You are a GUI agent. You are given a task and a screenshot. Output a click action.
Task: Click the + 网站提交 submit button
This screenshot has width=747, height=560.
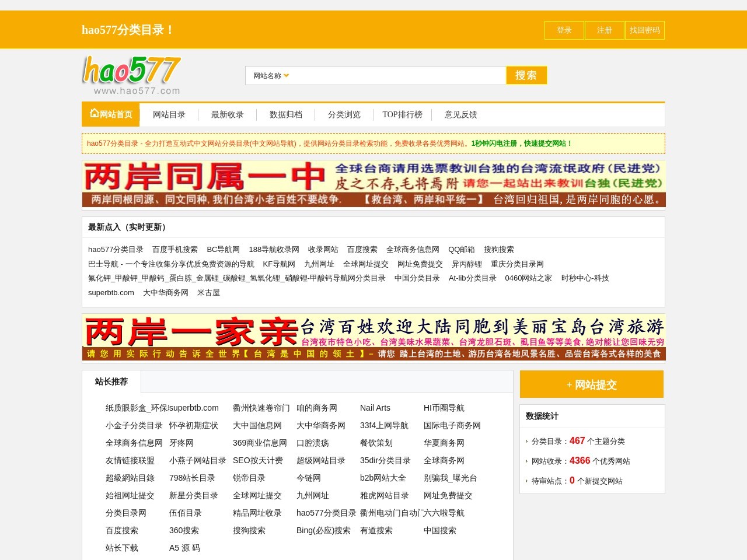coord(591,384)
